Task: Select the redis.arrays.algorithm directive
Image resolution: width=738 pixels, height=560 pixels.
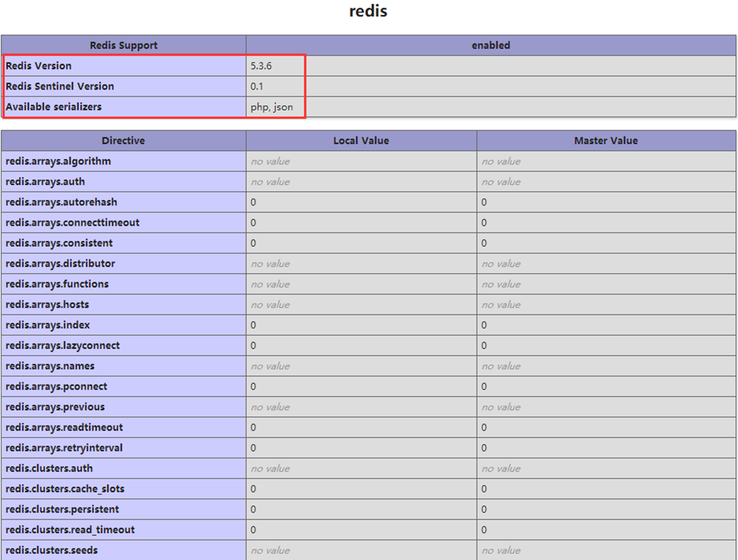Action: pyautogui.click(x=59, y=161)
